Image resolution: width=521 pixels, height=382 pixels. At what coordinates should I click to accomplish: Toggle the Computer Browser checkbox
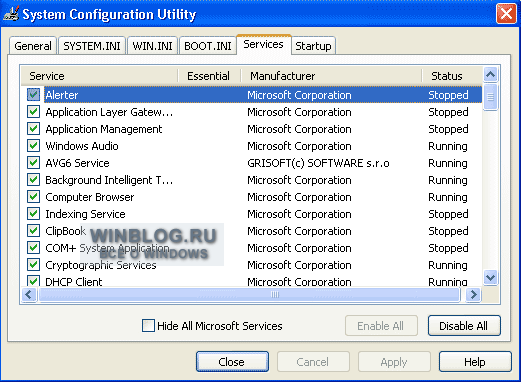pos(33,197)
